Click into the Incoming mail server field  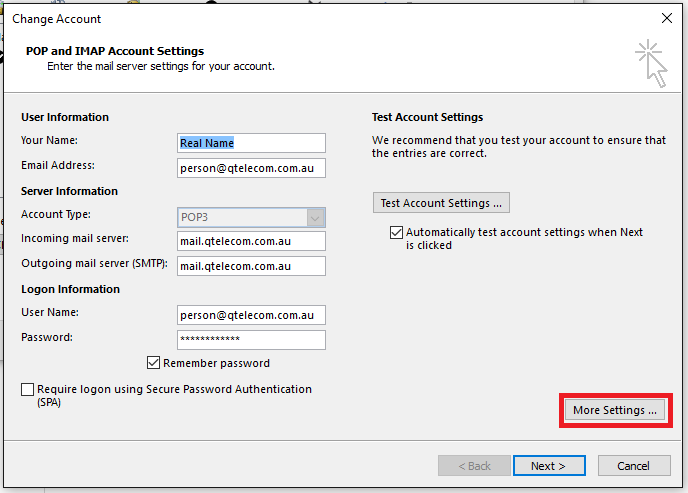251,241
